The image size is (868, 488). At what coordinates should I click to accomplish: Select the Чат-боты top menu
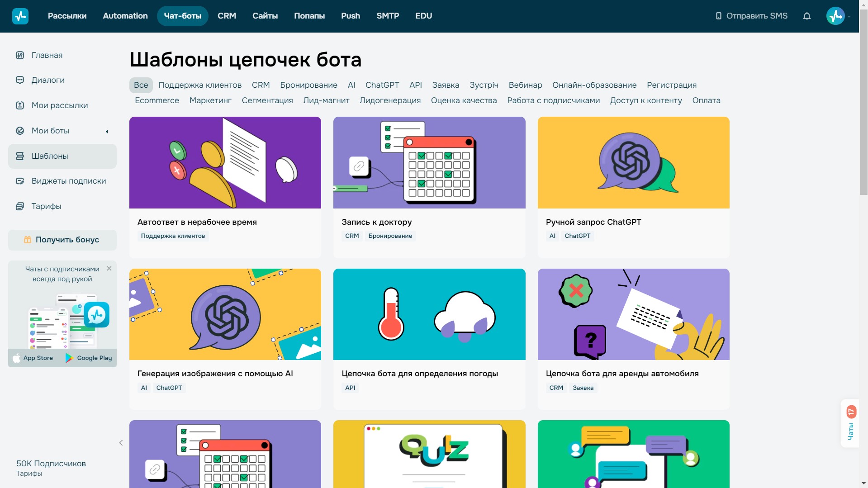point(183,16)
